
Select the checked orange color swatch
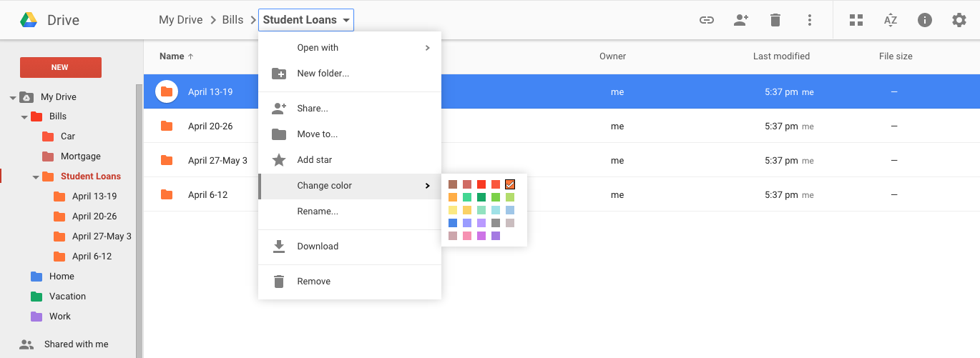510,184
